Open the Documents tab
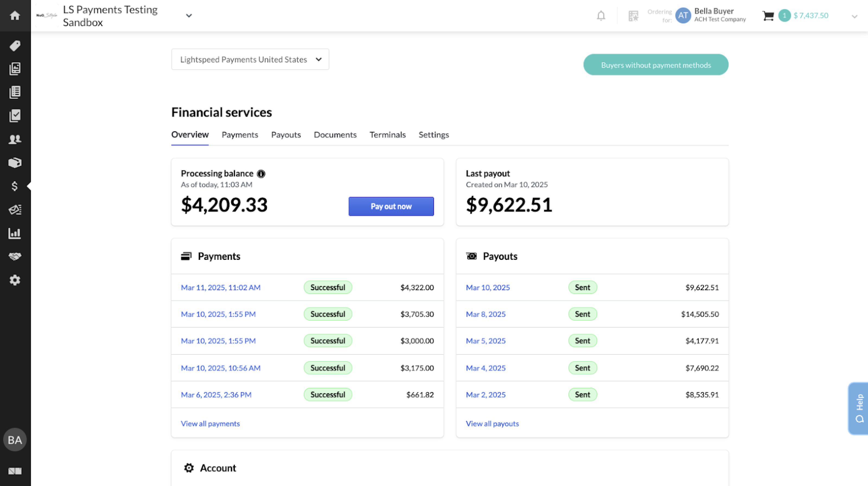868x486 pixels. pos(335,135)
